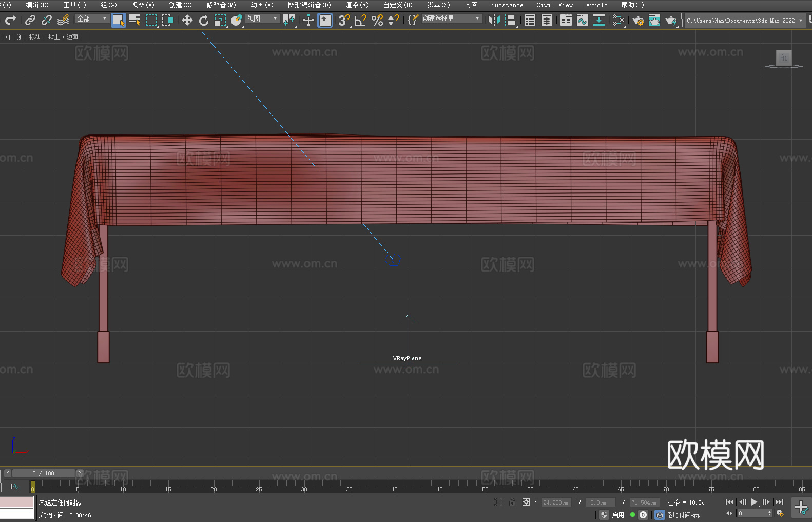This screenshot has width=812, height=522.
Task: Click the Render Production teapot icon
Action: click(671, 20)
